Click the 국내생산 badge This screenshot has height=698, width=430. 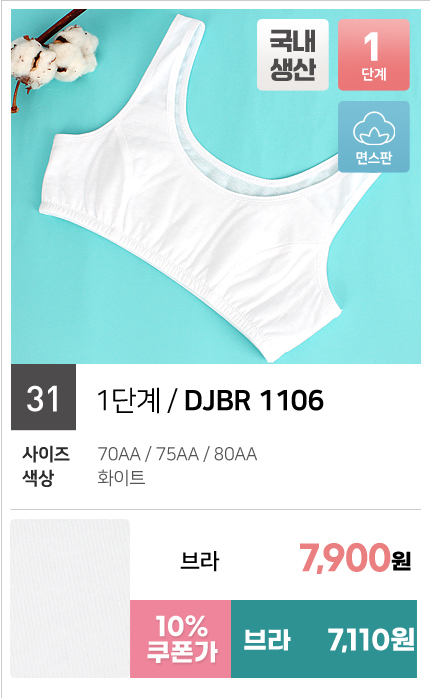[x=292, y=55]
